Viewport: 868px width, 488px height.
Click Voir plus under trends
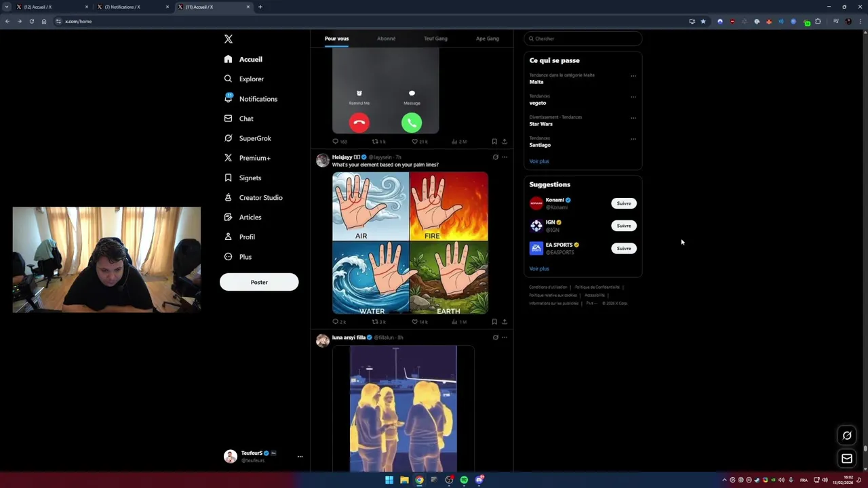pyautogui.click(x=539, y=161)
